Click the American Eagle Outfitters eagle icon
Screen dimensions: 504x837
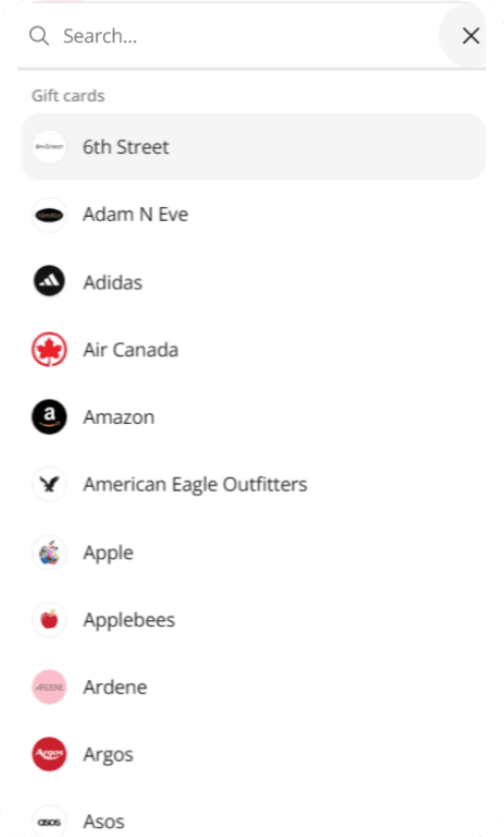point(49,485)
